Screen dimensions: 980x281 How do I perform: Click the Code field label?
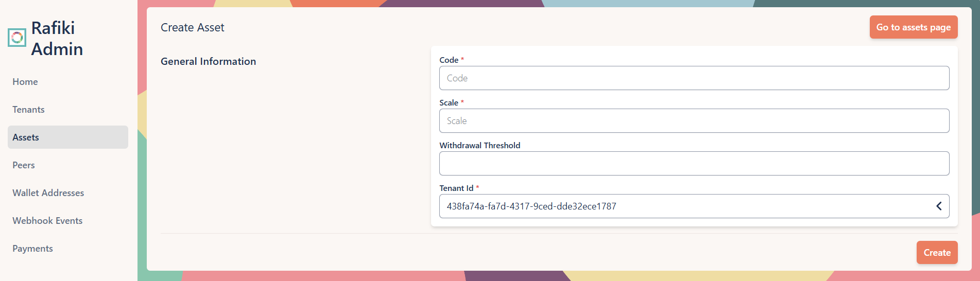coord(449,60)
